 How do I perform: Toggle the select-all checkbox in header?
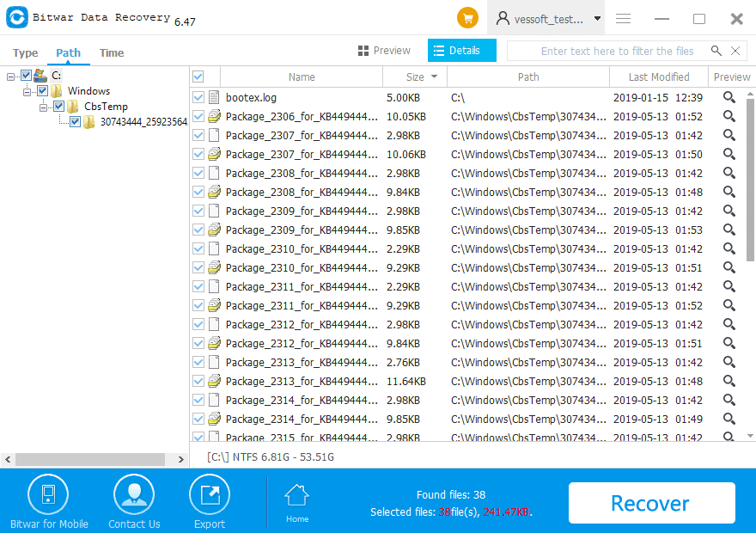[198, 77]
